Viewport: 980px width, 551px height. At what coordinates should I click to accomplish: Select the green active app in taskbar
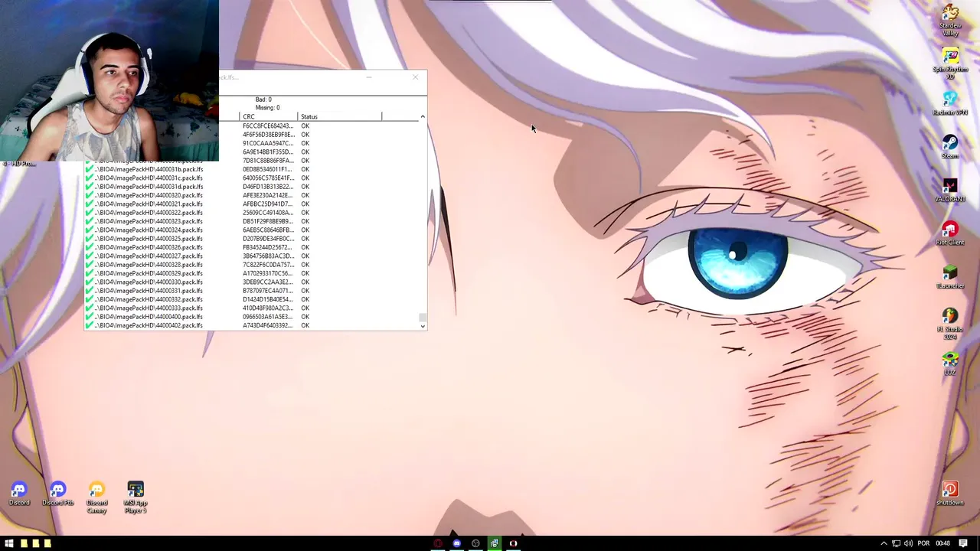pyautogui.click(x=495, y=543)
